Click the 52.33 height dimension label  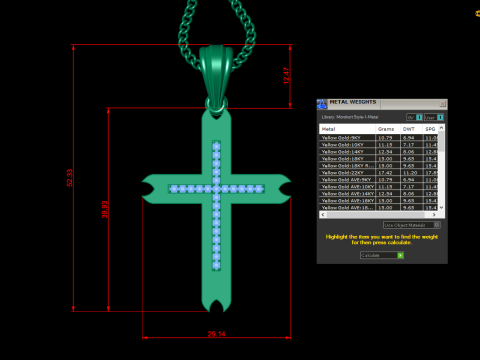[x=70, y=178]
